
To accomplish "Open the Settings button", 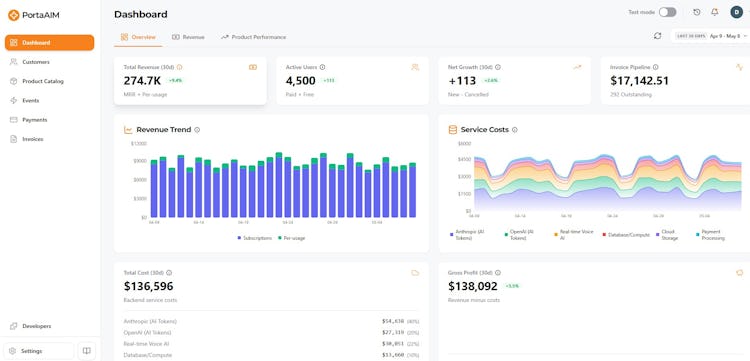I will 39,351.
